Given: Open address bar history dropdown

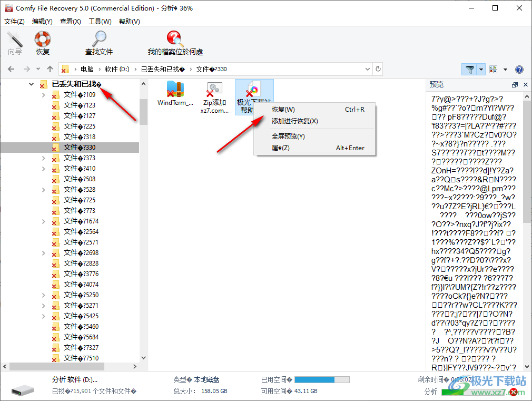Looking at the screenshot, I should [368, 69].
